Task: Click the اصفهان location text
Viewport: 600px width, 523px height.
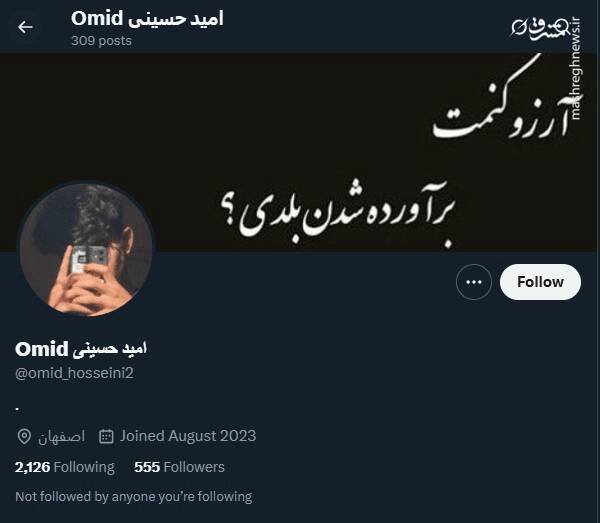Action: [61, 437]
